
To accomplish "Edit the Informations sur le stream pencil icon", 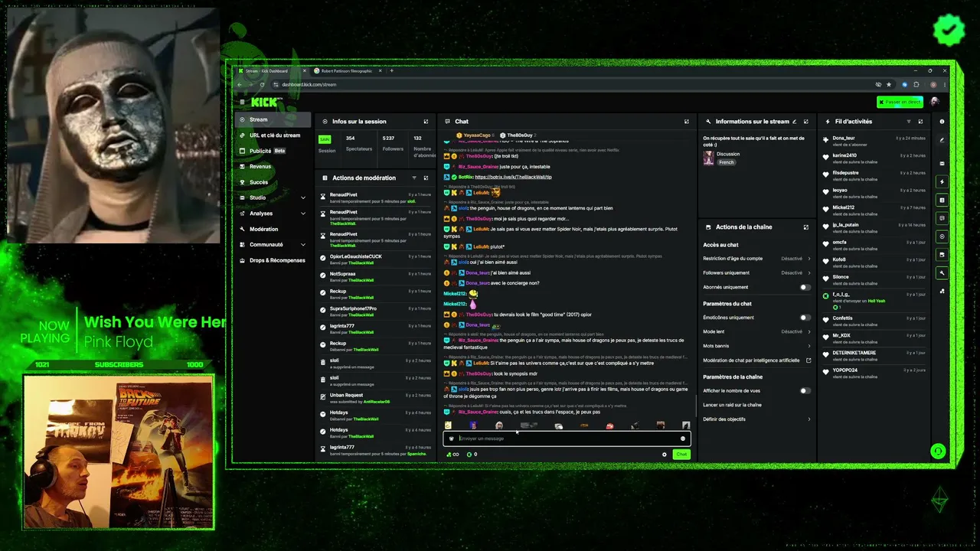I will [794, 122].
